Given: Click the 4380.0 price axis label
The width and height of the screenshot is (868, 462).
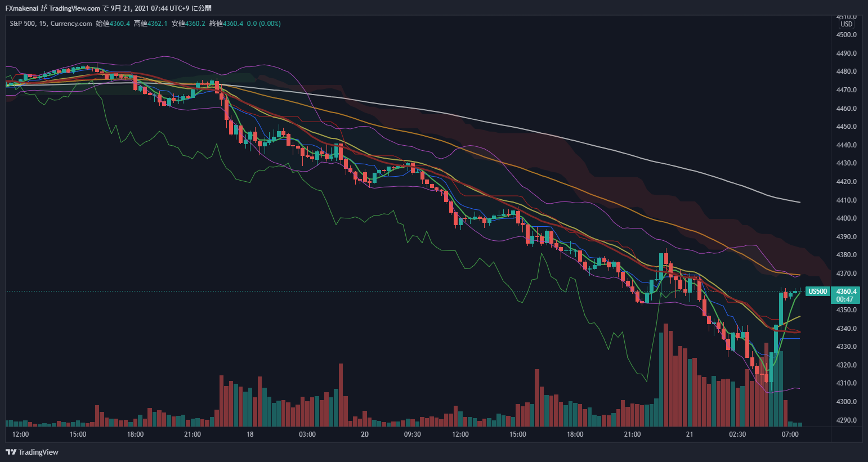Looking at the screenshot, I should point(847,255).
